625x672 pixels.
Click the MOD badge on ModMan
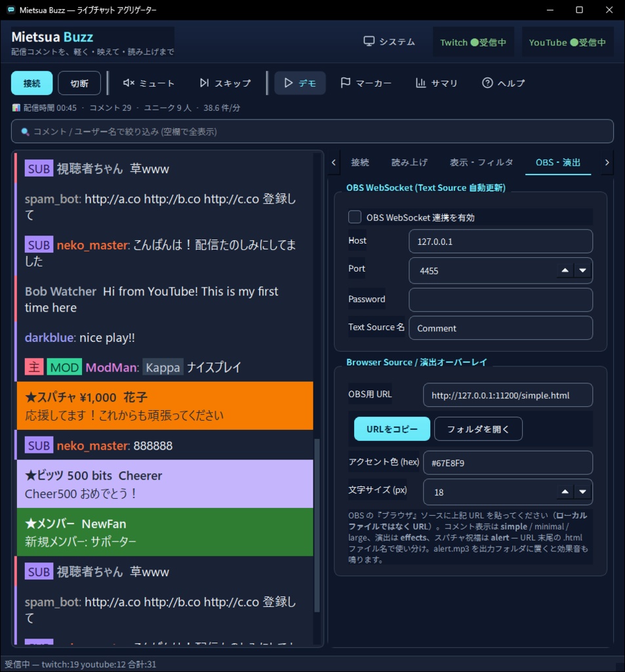[x=64, y=367]
